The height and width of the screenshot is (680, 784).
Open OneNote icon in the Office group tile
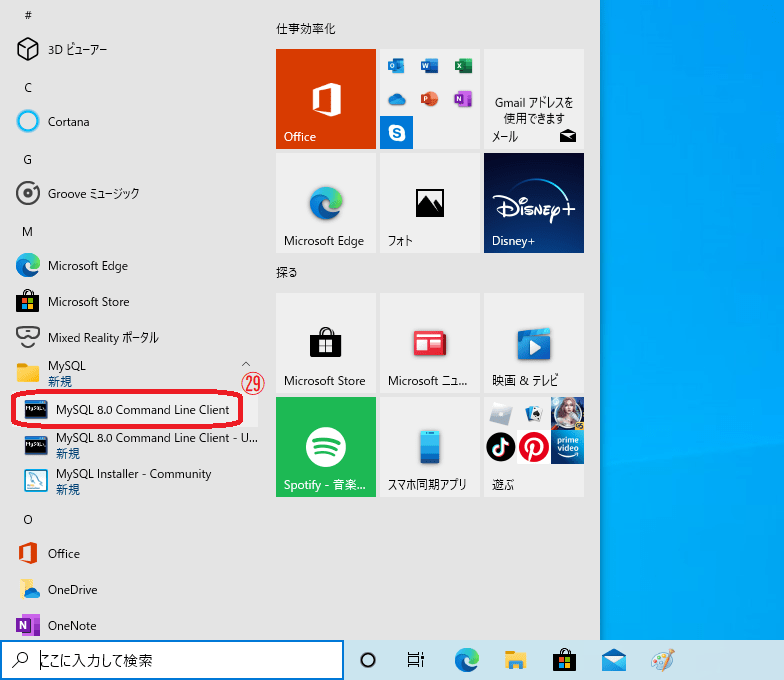pos(463,98)
